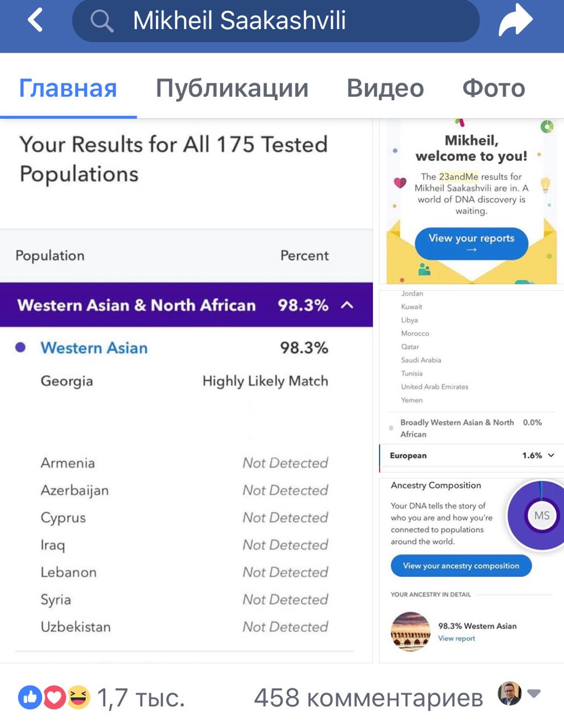Open the account switcher dropdown arrow

[x=534, y=693]
